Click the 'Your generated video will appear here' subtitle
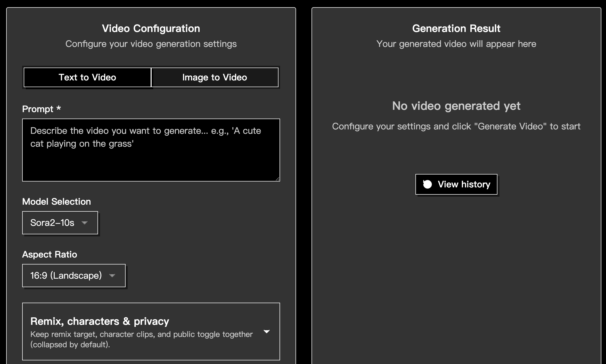 (456, 44)
